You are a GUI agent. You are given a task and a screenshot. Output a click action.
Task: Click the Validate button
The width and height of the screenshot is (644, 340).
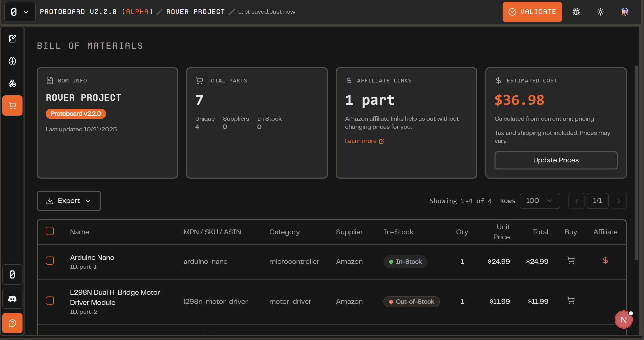pos(532,12)
